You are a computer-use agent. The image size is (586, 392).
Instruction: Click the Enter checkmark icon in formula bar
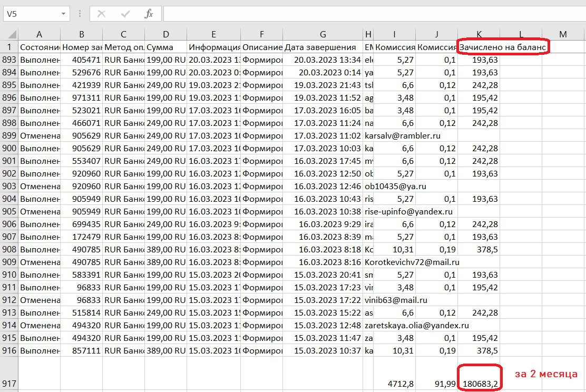[x=125, y=14]
